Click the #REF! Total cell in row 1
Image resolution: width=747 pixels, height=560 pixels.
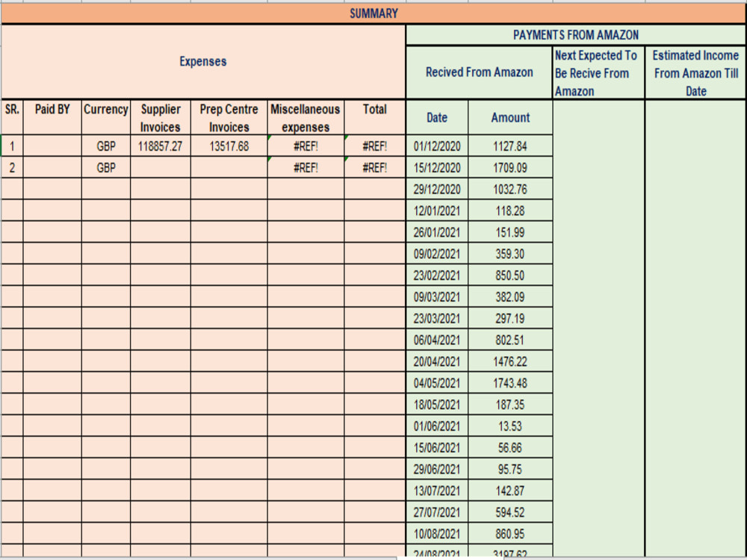[x=375, y=146]
